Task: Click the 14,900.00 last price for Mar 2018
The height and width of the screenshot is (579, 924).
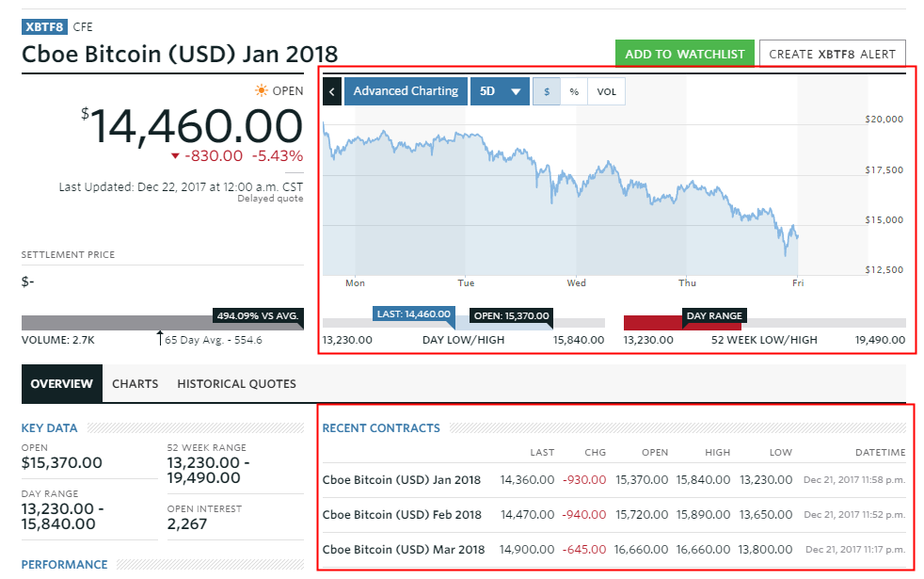Action: pyautogui.click(x=527, y=550)
